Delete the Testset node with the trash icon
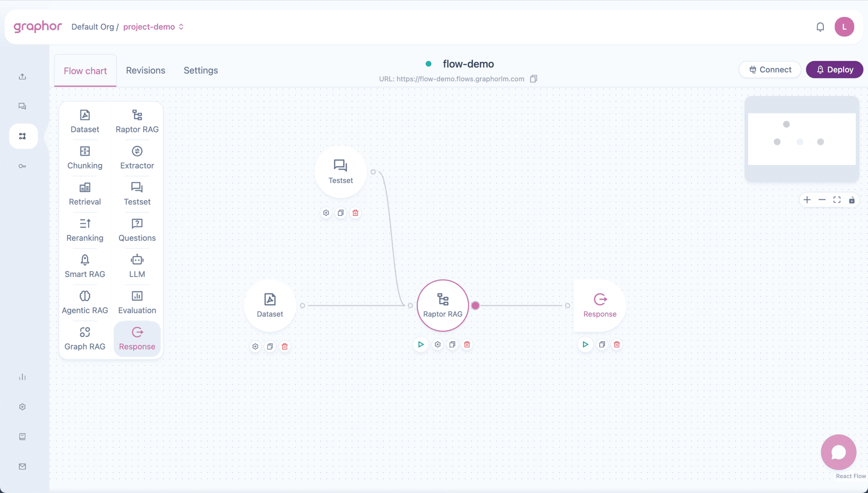Image resolution: width=868 pixels, height=493 pixels. click(x=355, y=213)
